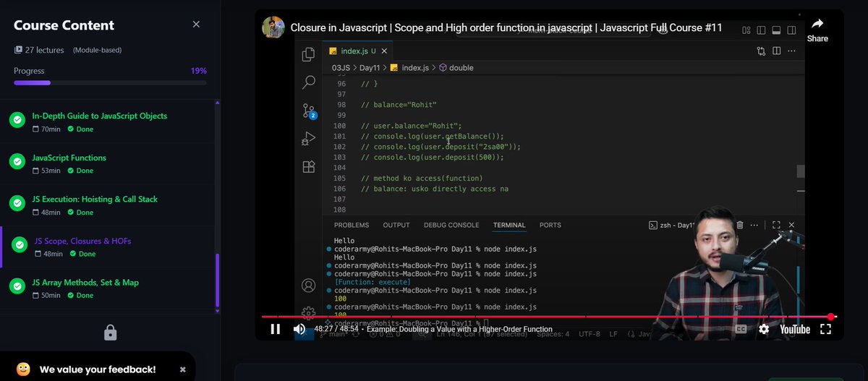Open Explorer icon in VS Code activity bar

309,54
